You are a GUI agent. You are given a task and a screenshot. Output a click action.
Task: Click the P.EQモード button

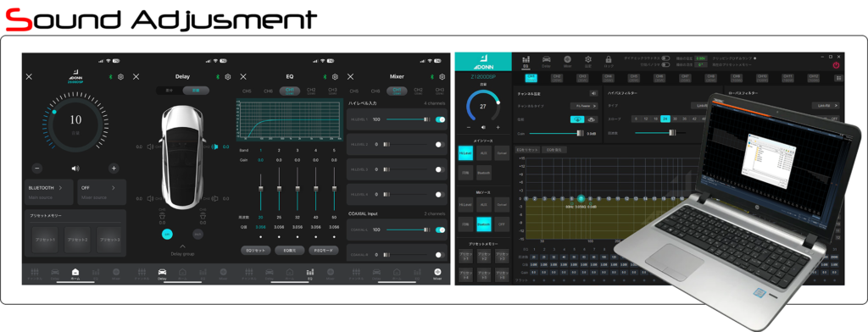point(323,250)
